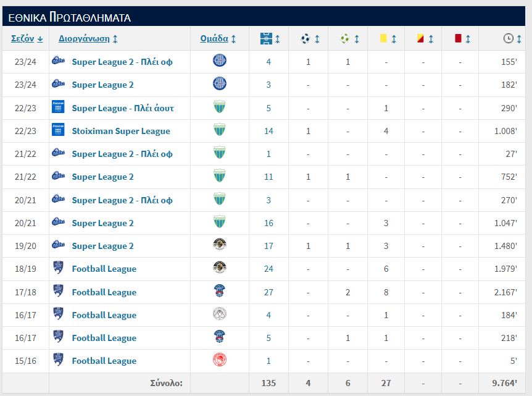Viewport: 532px width, 396px height.
Task: Open Super League - Πλέι άουτ link
Action: (123, 108)
